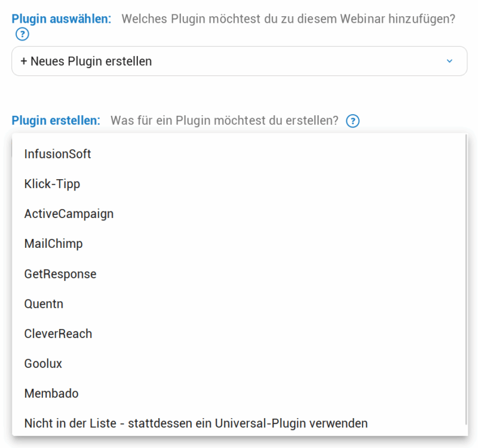Screen dimensions: 478x448
Task: Select Goolux in the plugin list
Action: pos(44,363)
